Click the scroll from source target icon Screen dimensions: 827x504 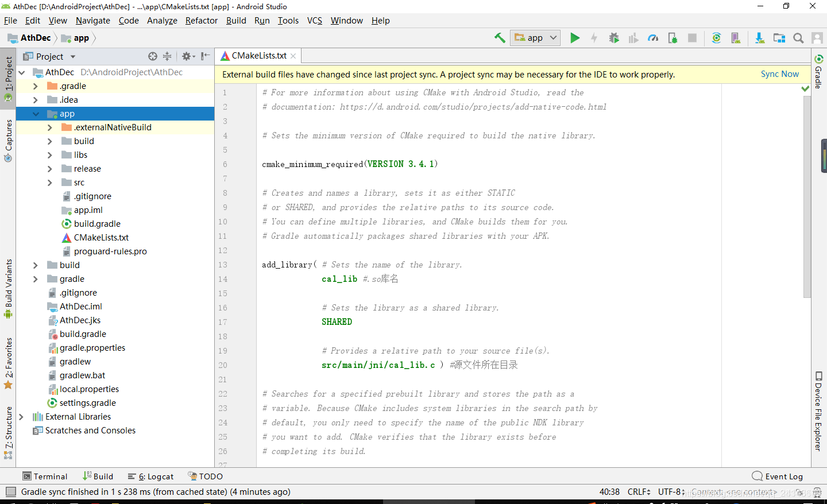pyautogui.click(x=152, y=56)
